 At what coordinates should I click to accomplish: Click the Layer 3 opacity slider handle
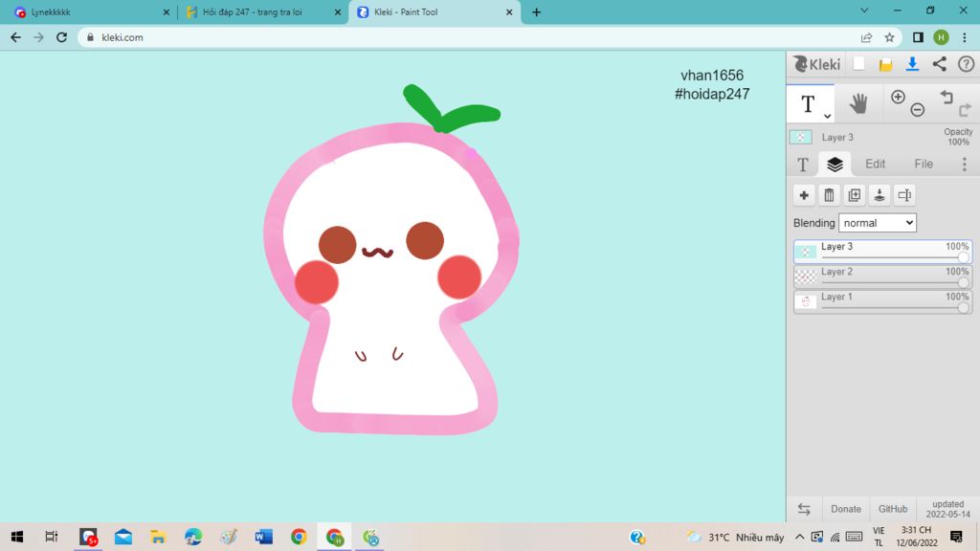pyautogui.click(x=963, y=257)
